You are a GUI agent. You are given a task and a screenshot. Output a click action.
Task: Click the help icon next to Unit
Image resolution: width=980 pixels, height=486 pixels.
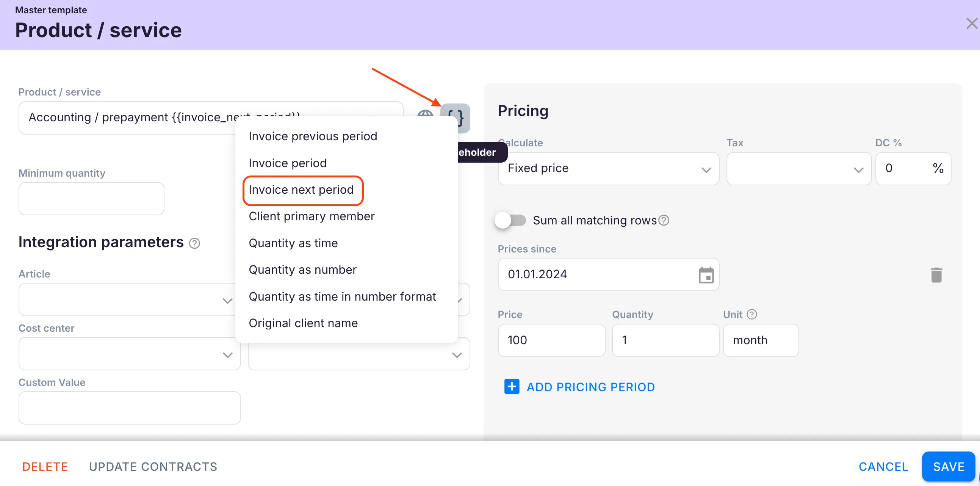tap(751, 314)
